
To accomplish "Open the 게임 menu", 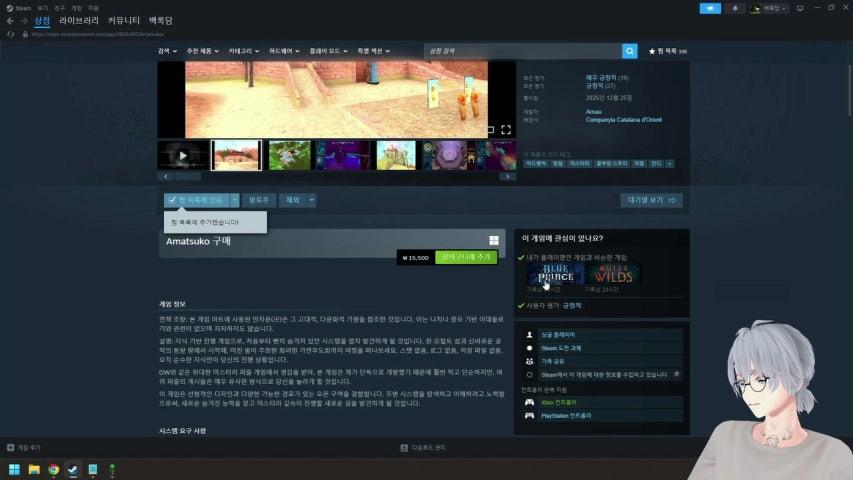I will (77, 8).
